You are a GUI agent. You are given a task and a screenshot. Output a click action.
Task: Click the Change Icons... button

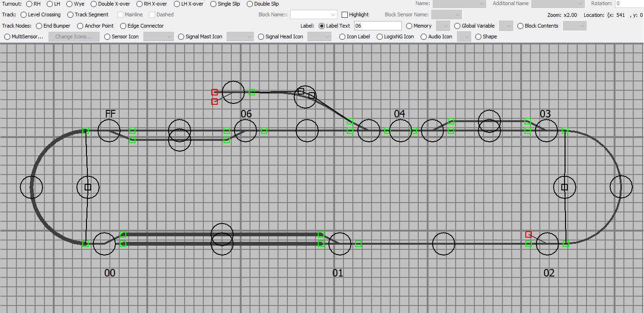pyautogui.click(x=74, y=36)
